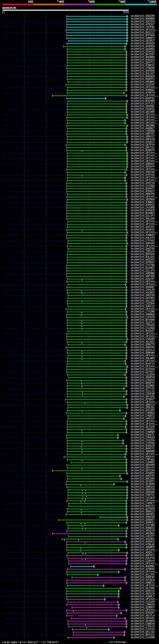The width and height of the screenshot is (159, 644).
Task: Select hit label UniRef100_B9GMN1
Action: pos(143,566)
